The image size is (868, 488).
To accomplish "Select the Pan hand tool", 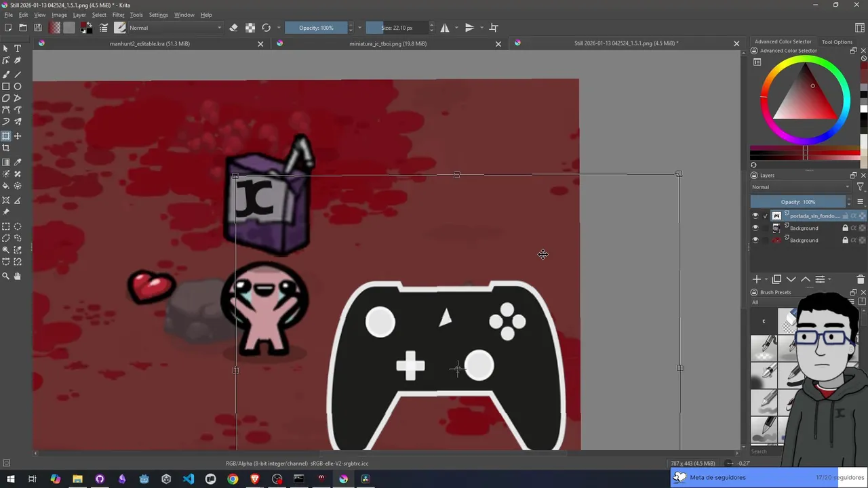I will point(18,277).
